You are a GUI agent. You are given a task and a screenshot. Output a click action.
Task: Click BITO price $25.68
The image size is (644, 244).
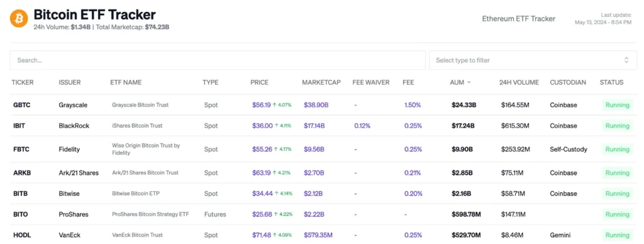point(262,214)
